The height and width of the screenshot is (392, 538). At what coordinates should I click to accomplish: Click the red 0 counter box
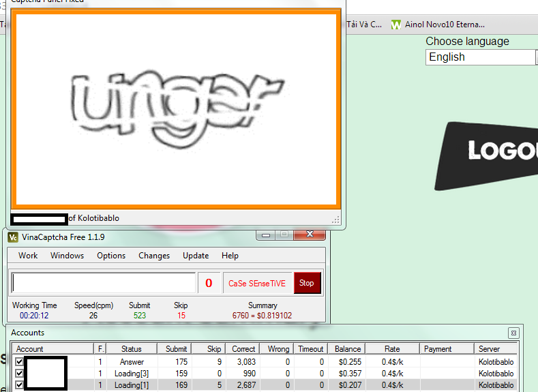[x=209, y=283]
